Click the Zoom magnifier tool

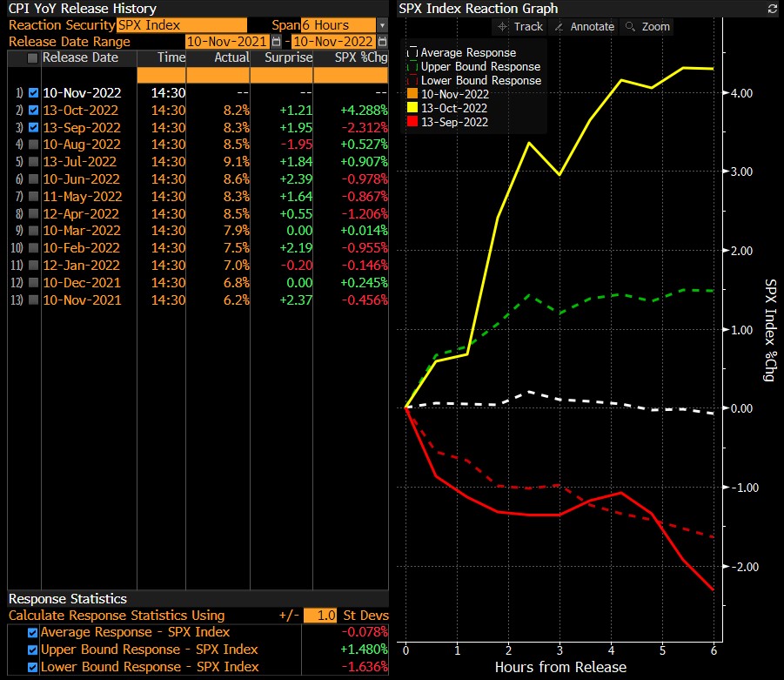[648, 27]
